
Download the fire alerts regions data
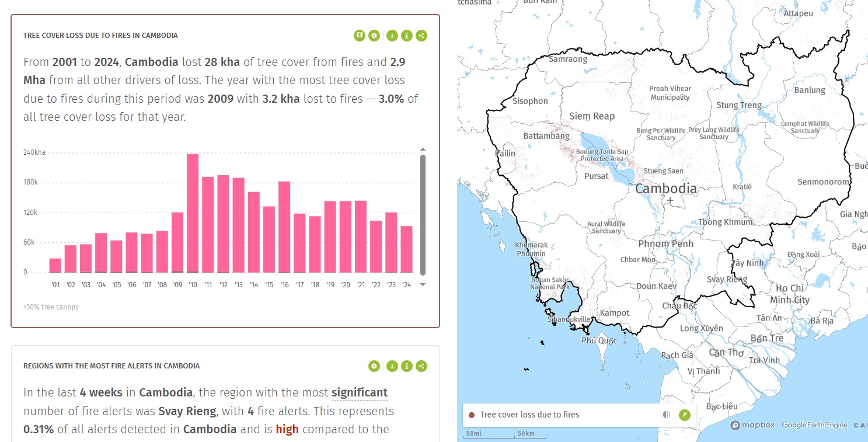click(x=392, y=366)
